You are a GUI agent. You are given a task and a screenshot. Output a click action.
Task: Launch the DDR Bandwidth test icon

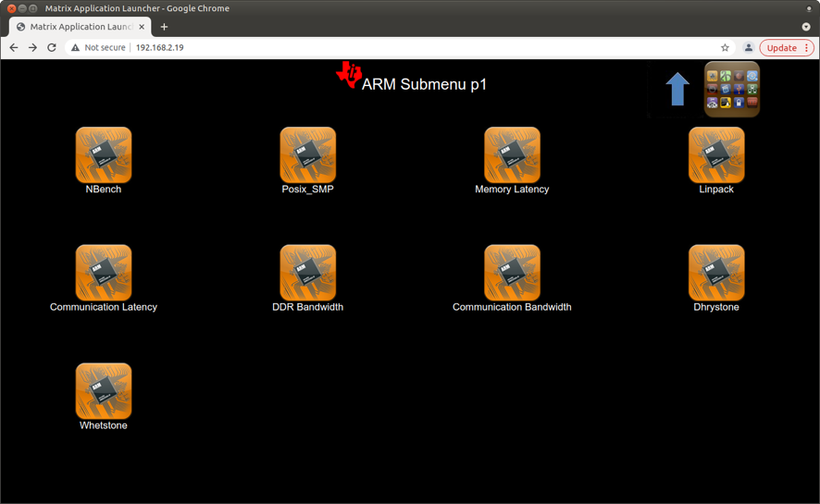coord(307,273)
